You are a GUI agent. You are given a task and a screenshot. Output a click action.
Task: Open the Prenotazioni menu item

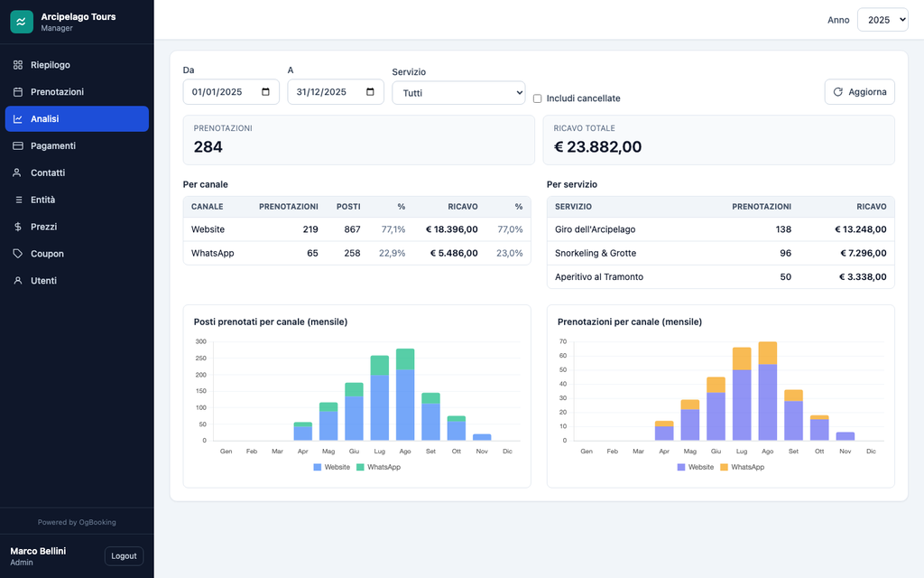click(77, 92)
